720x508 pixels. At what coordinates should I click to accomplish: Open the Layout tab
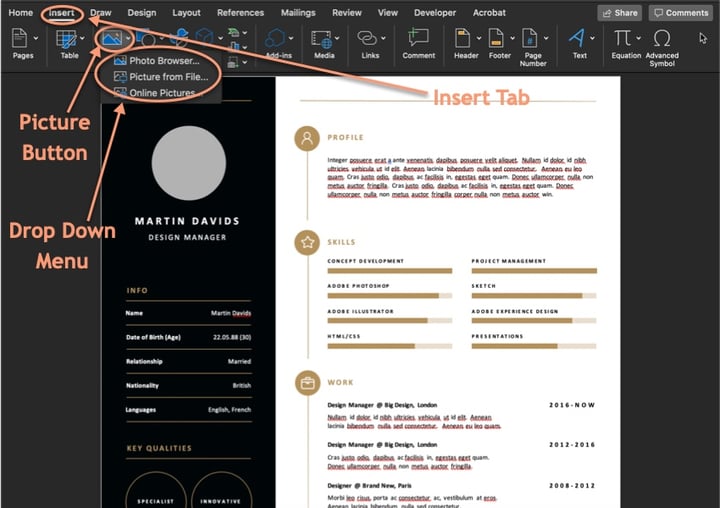click(186, 13)
